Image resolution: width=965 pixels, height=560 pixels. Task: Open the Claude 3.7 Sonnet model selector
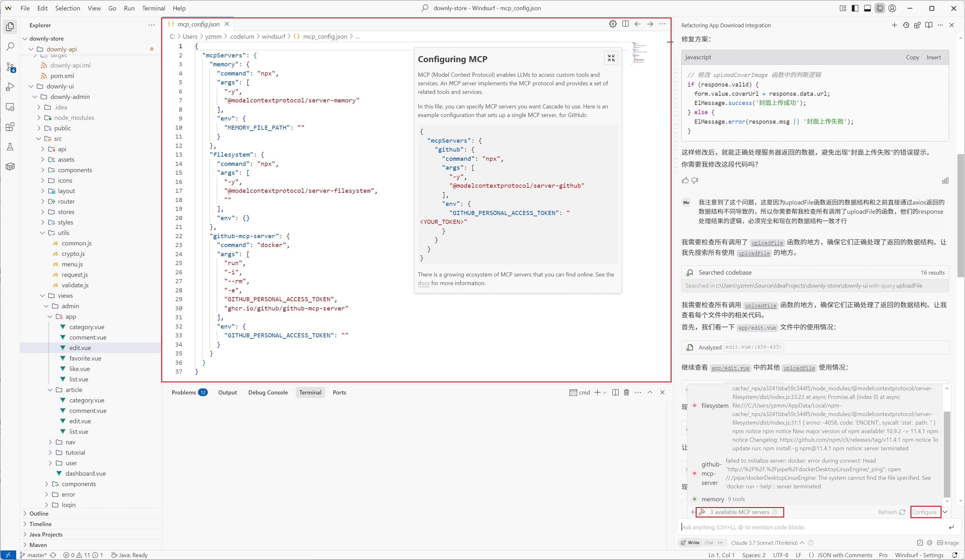(767, 543)
